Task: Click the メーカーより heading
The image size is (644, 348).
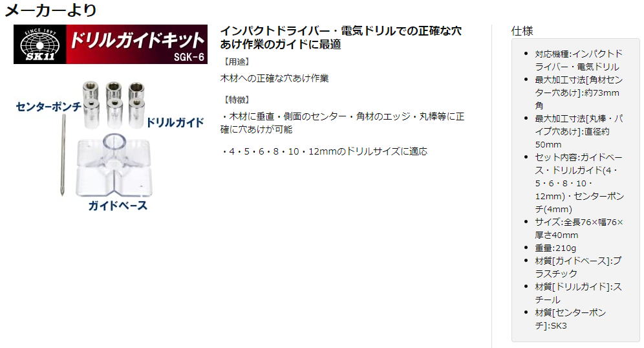Action: (50, 10)
